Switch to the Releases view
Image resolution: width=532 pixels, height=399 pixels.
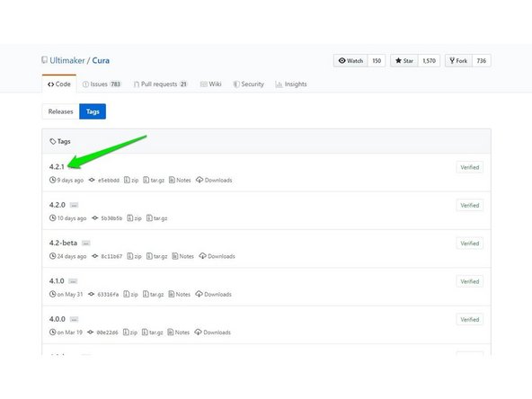pos(61,111)
